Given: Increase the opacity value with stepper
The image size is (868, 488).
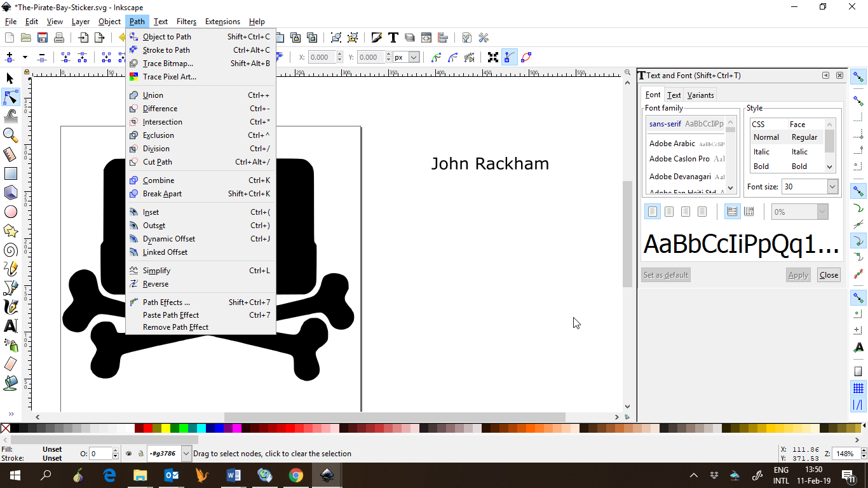Looking at the screenshot, I should click(x=116, y=451).
